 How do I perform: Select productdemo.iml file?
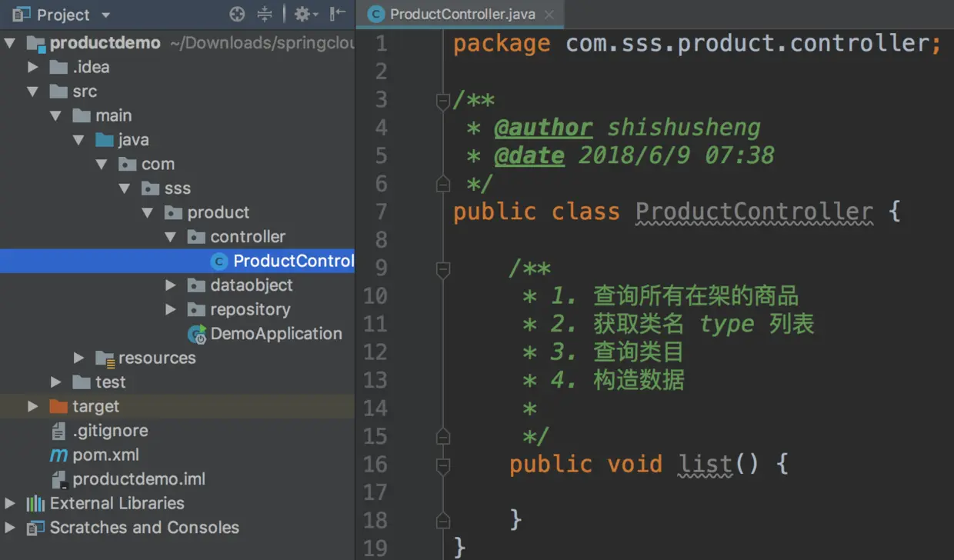[x=139, y=479]
